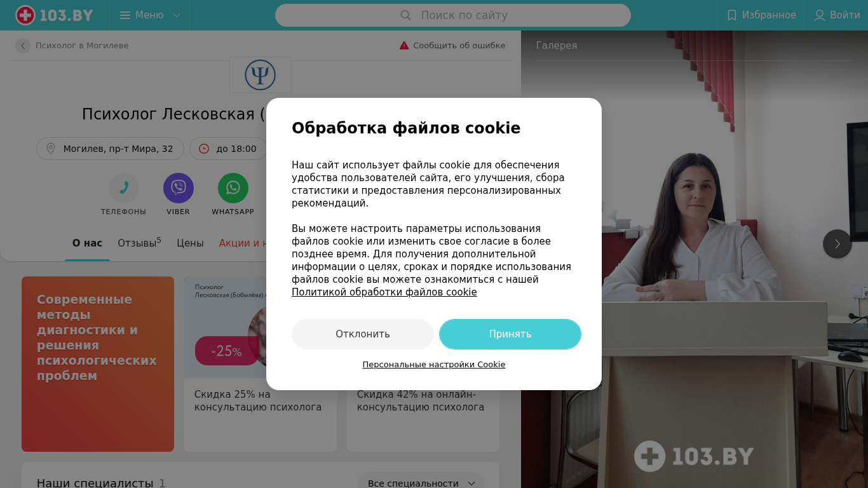Open the Viber contact icon
The width and height of the screenshot is (868, 488).
179,188
